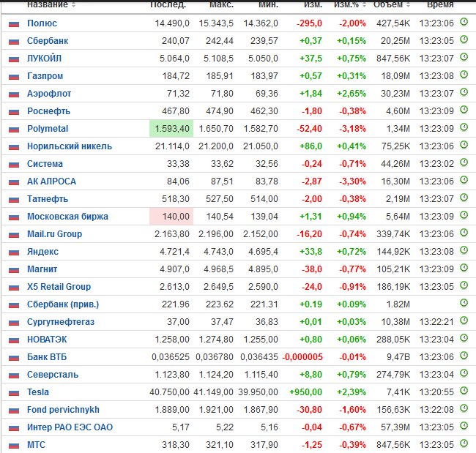Click the clock icon in the Газпром row

pos(464,75)
